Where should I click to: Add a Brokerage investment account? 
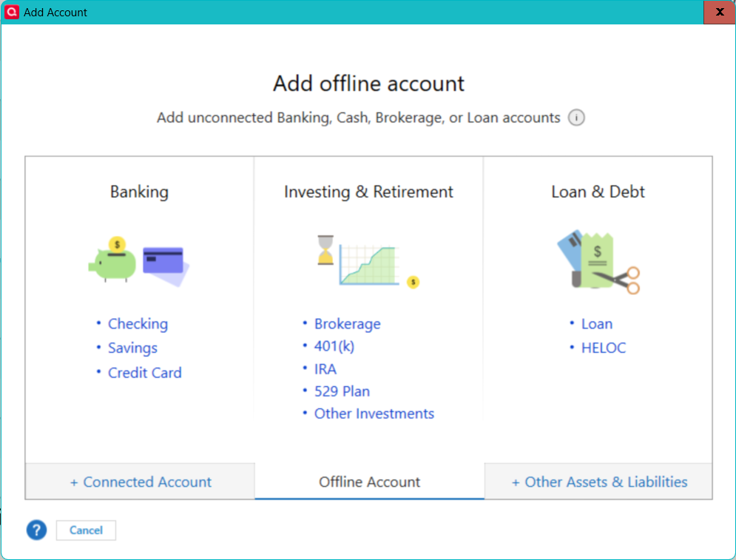[347, 324]
